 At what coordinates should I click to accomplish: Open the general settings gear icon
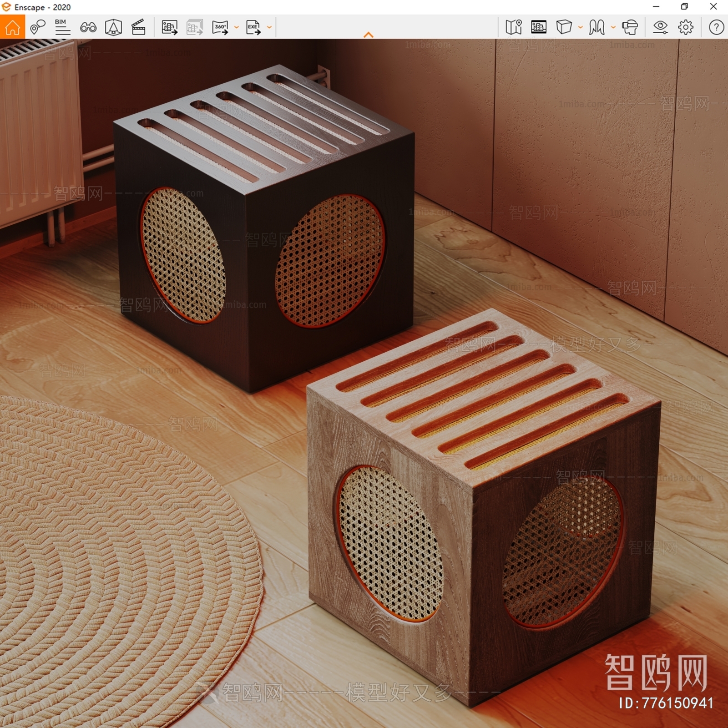[686, 27]
